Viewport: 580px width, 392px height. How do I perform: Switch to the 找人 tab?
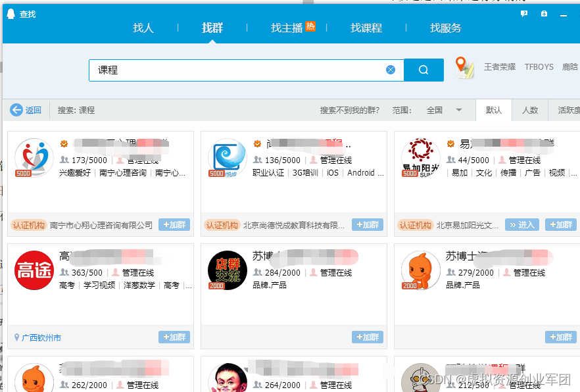coord(143,28)
